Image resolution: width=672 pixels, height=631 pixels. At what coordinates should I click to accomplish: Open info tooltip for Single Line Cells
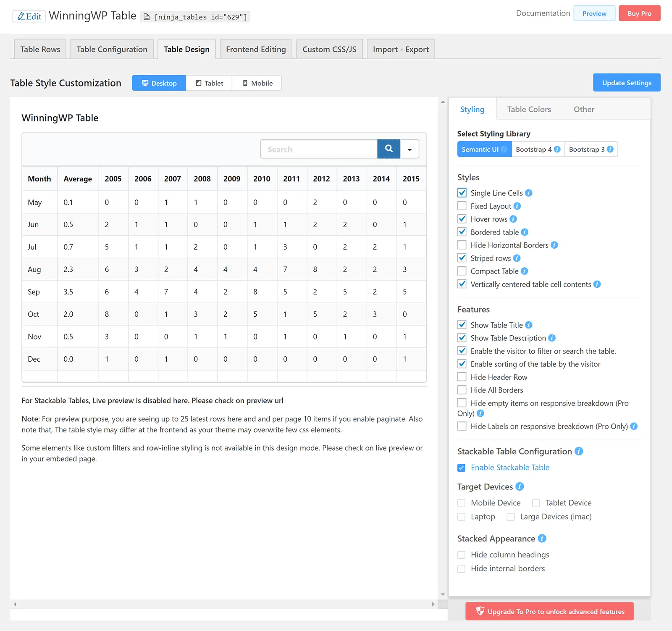(529, 193)
